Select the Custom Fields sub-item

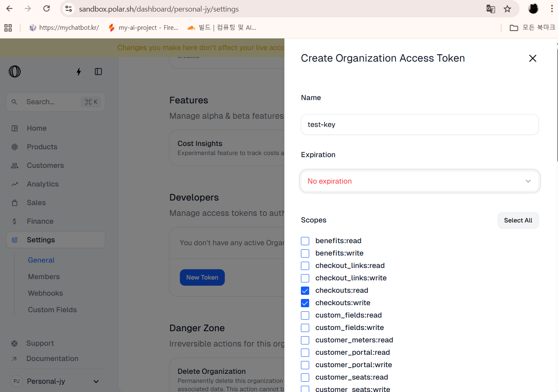click(x=52, y=310)
